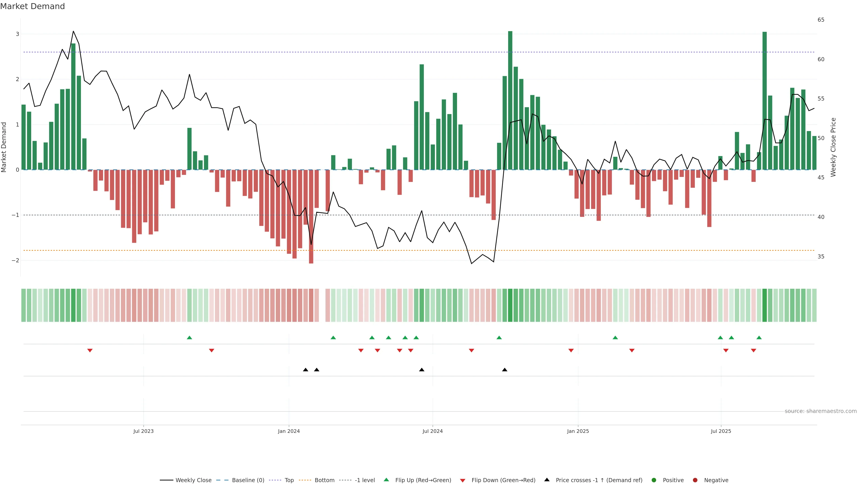Image resolution: width=868 pixels, height=488 pixels.
Task: Click the red Negative legend dot
Action: (x=695, y=480)
